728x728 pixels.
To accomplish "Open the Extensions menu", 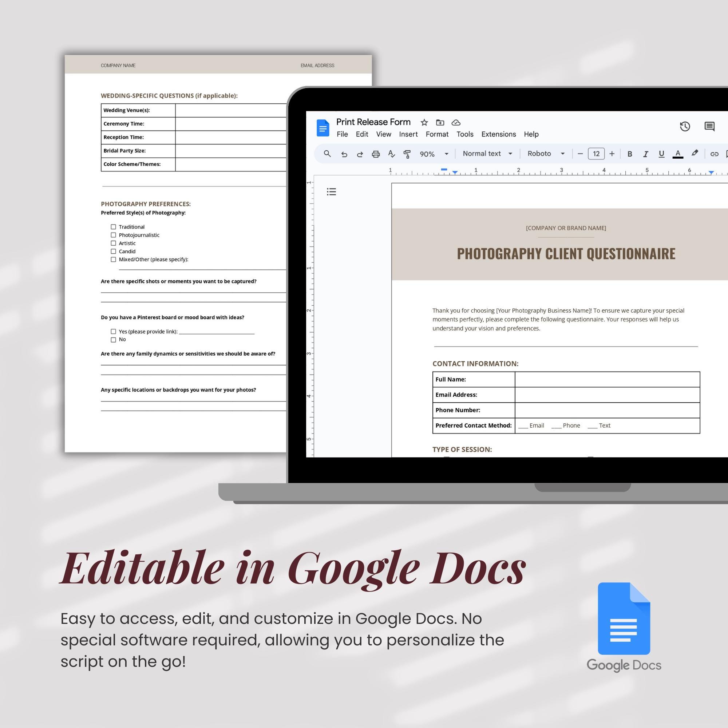I will pyautogui.click(x=499, y=134).
